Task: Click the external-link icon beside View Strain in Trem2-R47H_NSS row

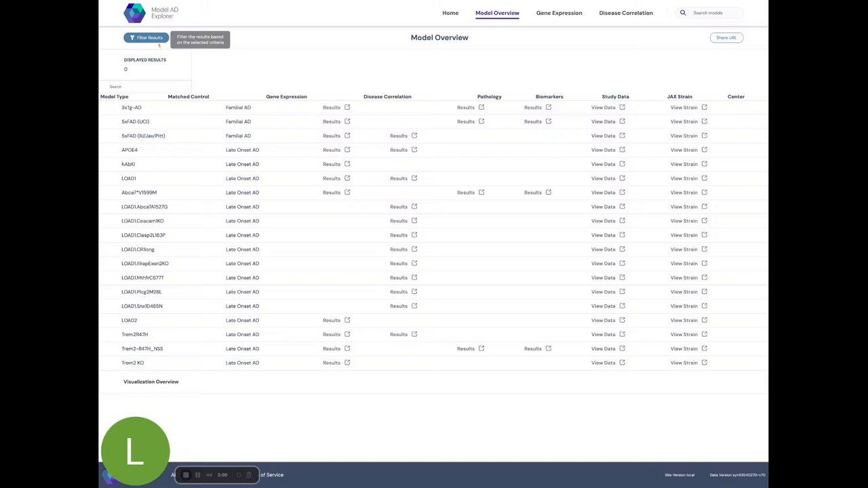Action: 704,349
